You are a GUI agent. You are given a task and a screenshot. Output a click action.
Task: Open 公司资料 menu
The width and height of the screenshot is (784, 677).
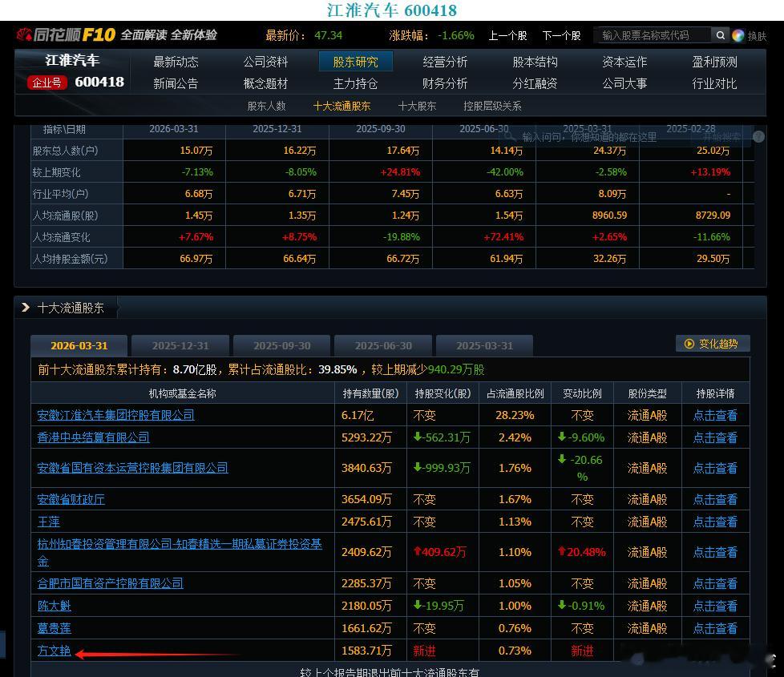pos(265,62)
